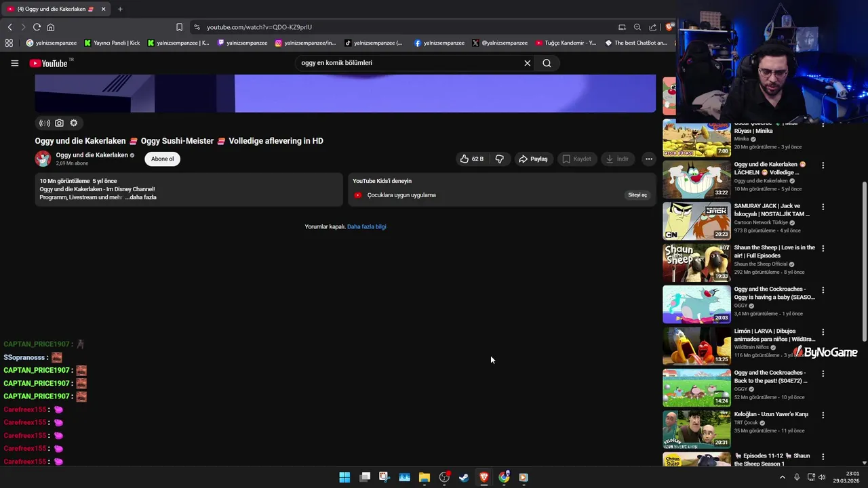The image size is (868, 488).
Task: Open the YouTube hamburger guide menu
Action: pos(14,63)
